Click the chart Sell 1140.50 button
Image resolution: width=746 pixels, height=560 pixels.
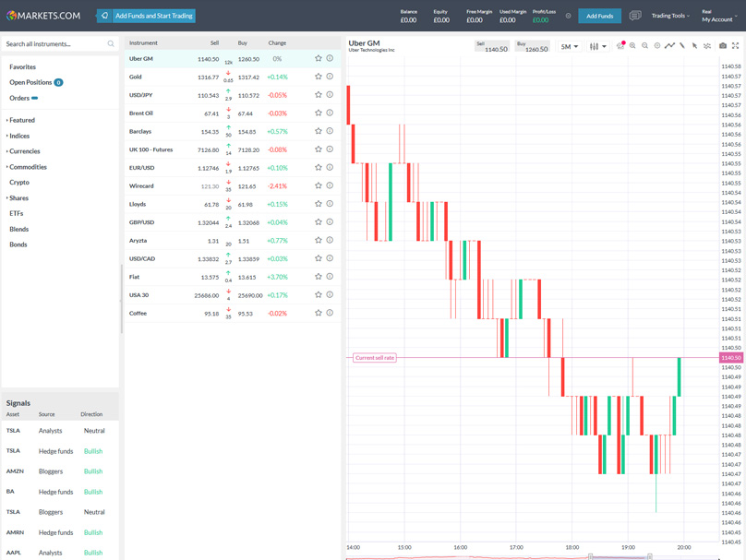(492, 46)
